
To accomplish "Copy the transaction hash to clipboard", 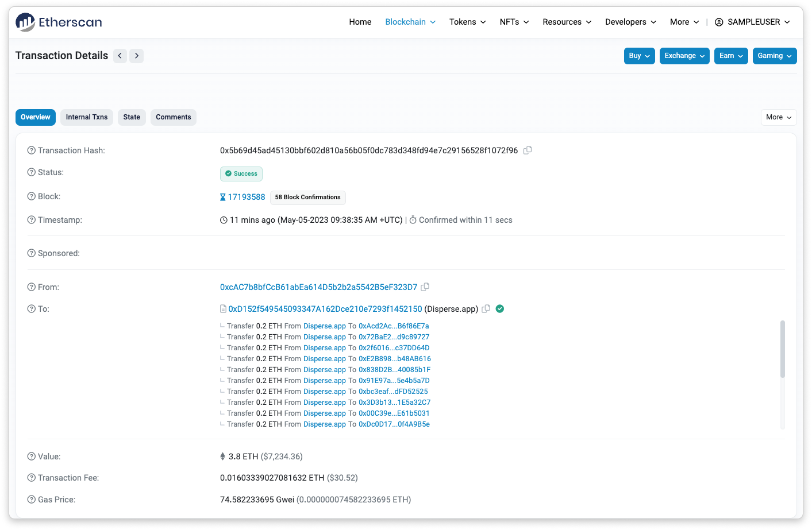I will tap(528, 150).
